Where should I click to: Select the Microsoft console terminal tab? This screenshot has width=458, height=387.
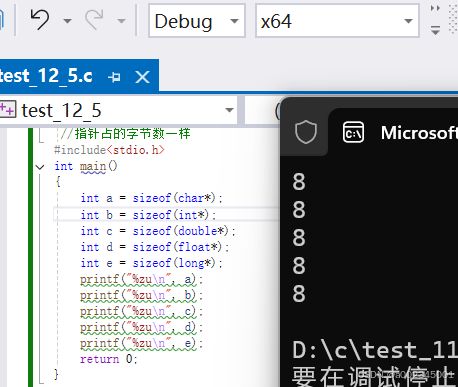tap(393, 132)
